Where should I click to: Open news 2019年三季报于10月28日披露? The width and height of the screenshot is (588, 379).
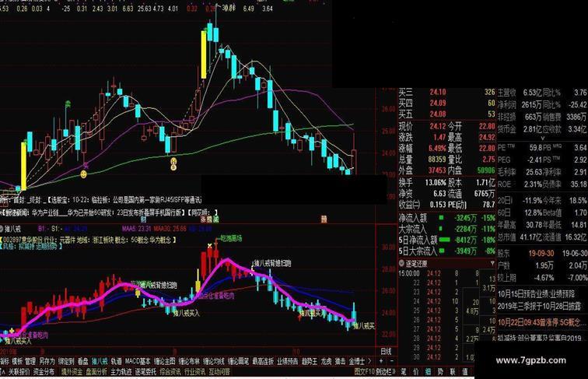[539, 307]
